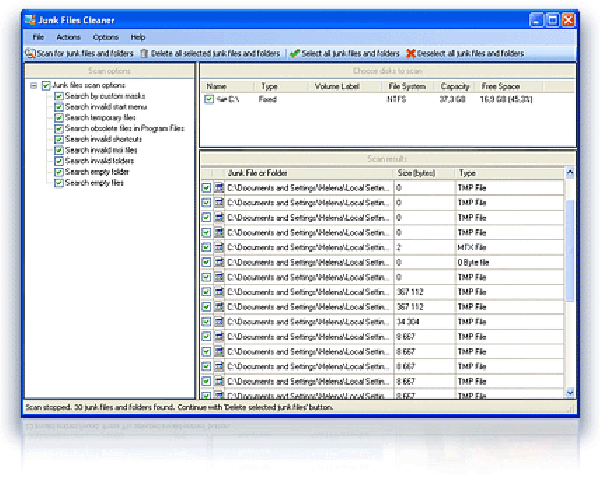Collapse the Junk files scan options tree
Viewport: 600px width, 479px height.
34,86
